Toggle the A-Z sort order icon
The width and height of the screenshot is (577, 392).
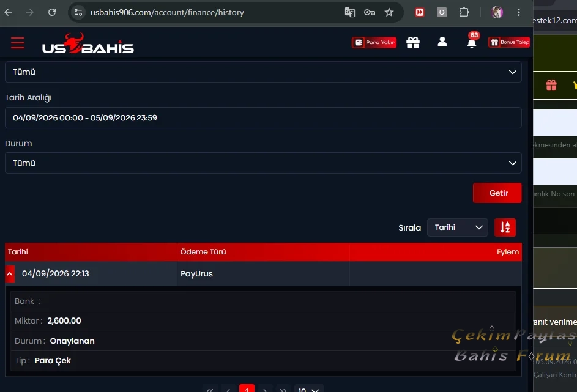pyautogui.click(x=505, y=227)
